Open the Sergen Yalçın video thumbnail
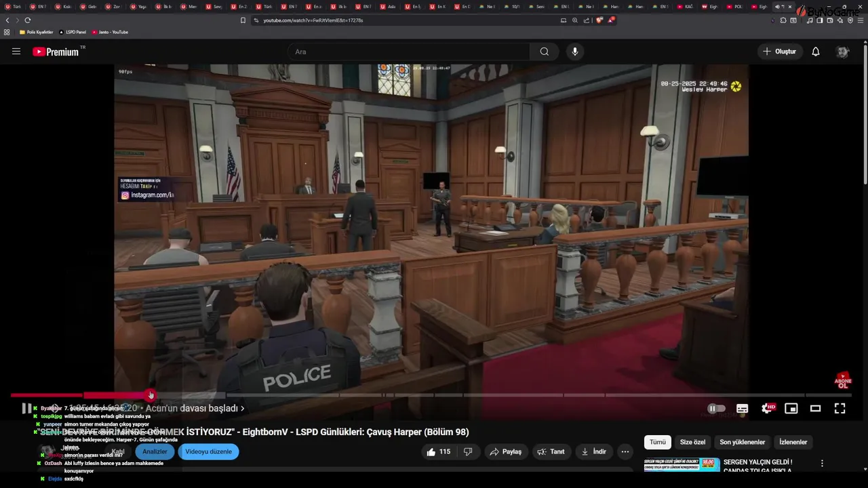The image size is (868, 488). 682,465
